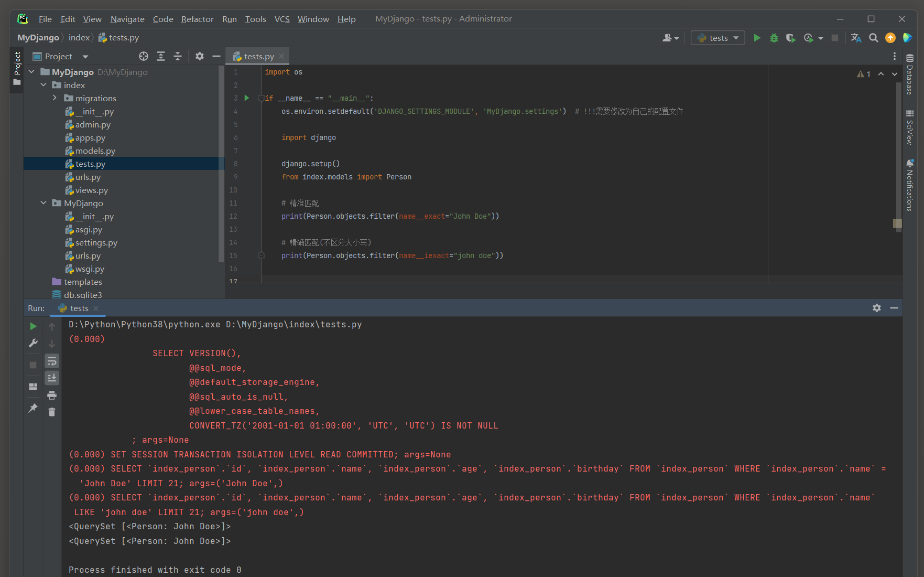
Task: Open the Navigate menu
Action: (127, 19)
